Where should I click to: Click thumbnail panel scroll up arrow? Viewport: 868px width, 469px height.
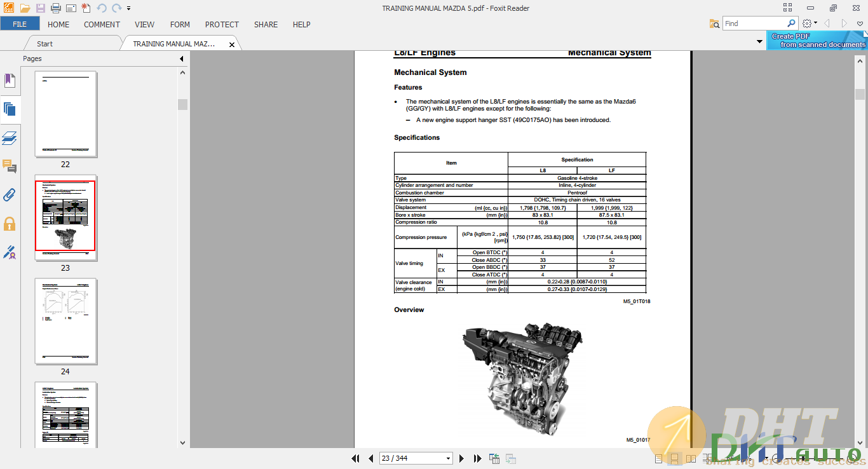pyautogui.click(x=183, y=73)
